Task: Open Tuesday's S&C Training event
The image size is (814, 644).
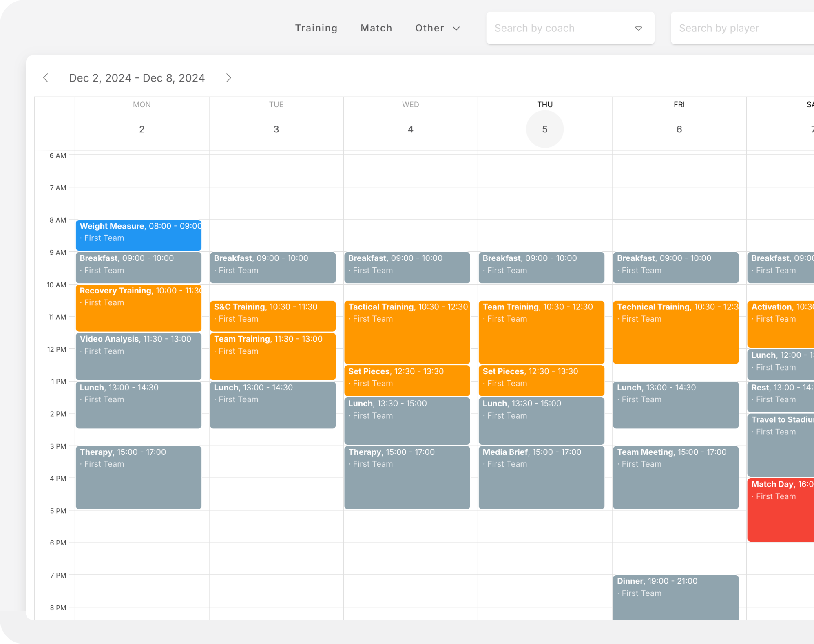Action: pos(272,316)
